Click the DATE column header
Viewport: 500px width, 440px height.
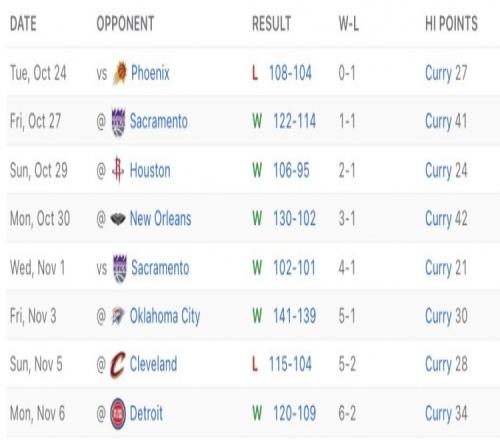coord(23,24)
